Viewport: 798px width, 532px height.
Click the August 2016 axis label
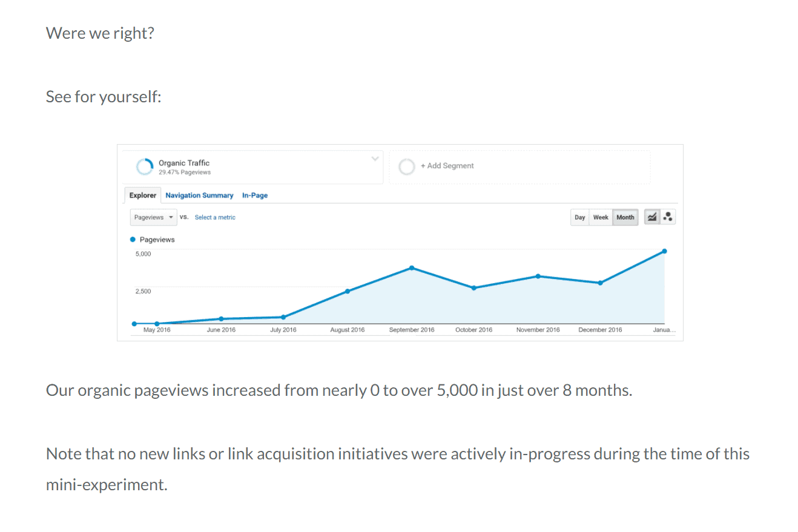click(x=348, y=330)
